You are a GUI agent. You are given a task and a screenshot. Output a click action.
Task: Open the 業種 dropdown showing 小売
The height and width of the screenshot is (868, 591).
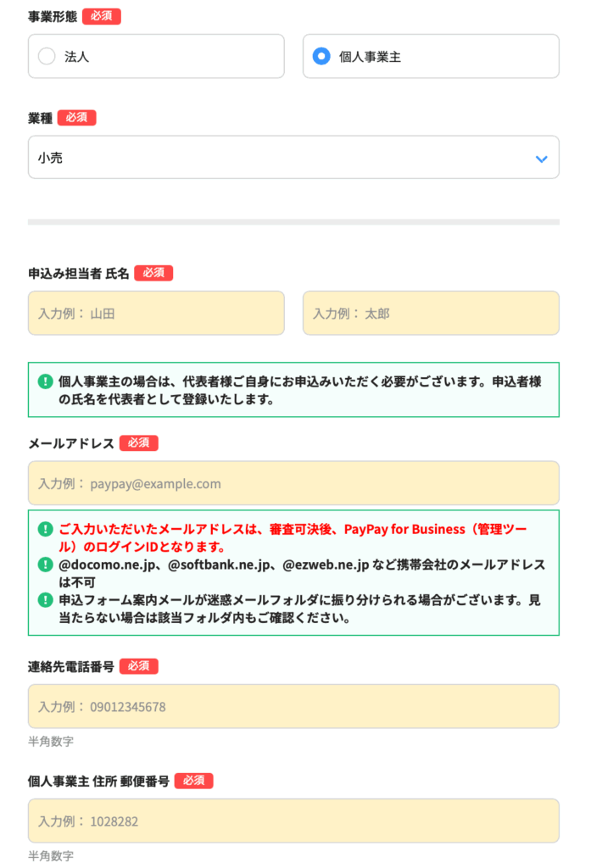click(x=293, y=158)
